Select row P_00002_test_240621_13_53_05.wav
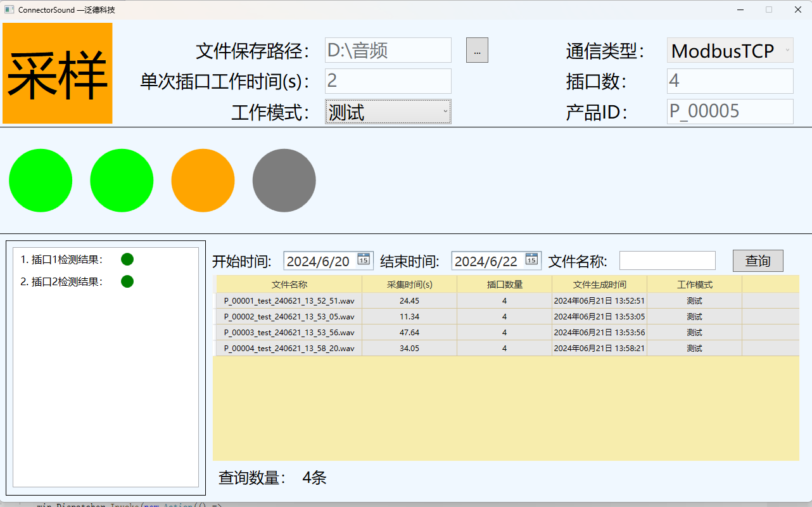 506,317
